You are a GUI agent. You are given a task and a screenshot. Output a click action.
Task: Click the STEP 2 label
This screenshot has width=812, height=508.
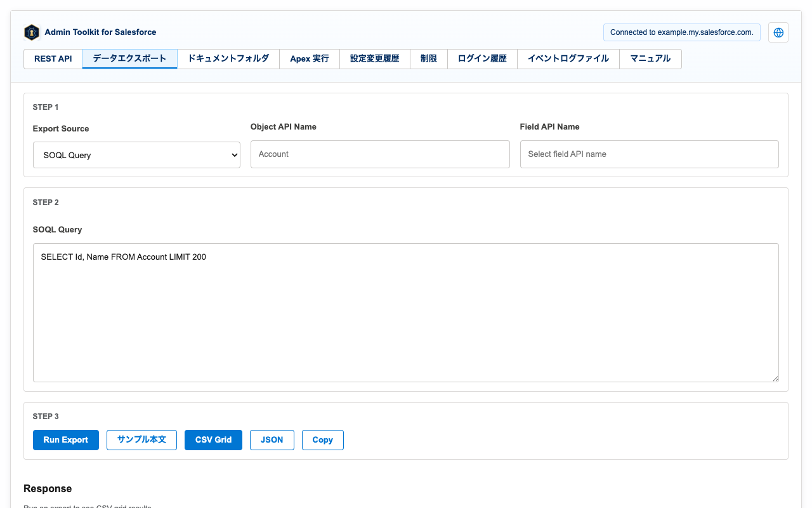pyautogui.click(x=46, y=203)
